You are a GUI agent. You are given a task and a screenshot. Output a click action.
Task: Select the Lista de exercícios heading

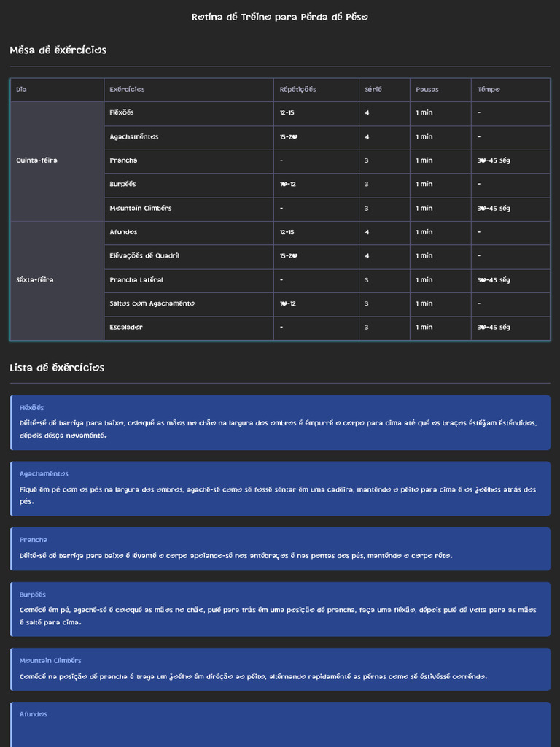coord(57,368)
